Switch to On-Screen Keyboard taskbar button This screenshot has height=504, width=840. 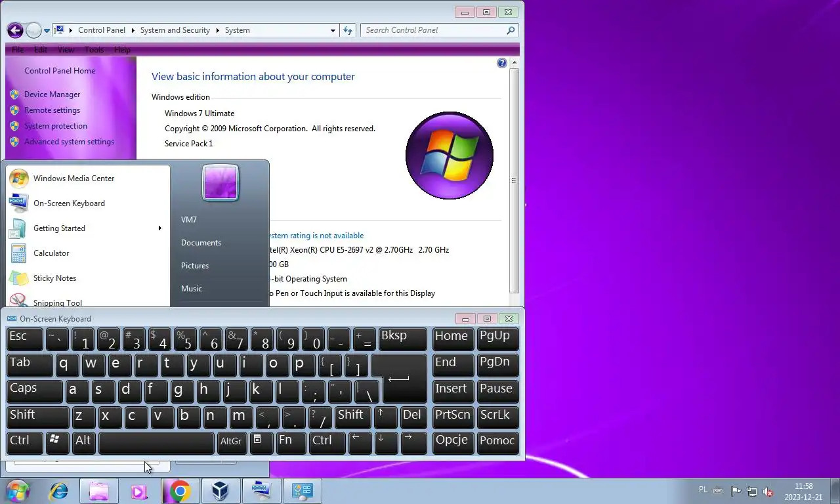pyautogui.click(x=261, y=491)
